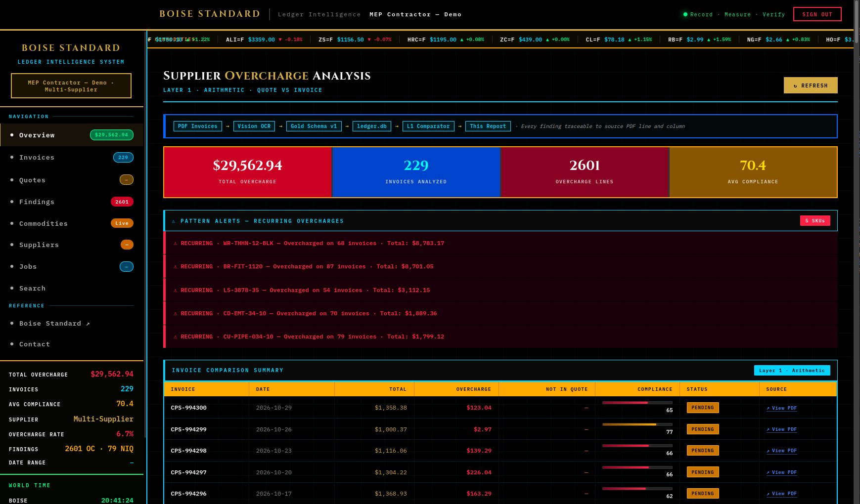Click the 2601 badge beside Findings
The width and height of the screenshot is (860, 504).
122,202
